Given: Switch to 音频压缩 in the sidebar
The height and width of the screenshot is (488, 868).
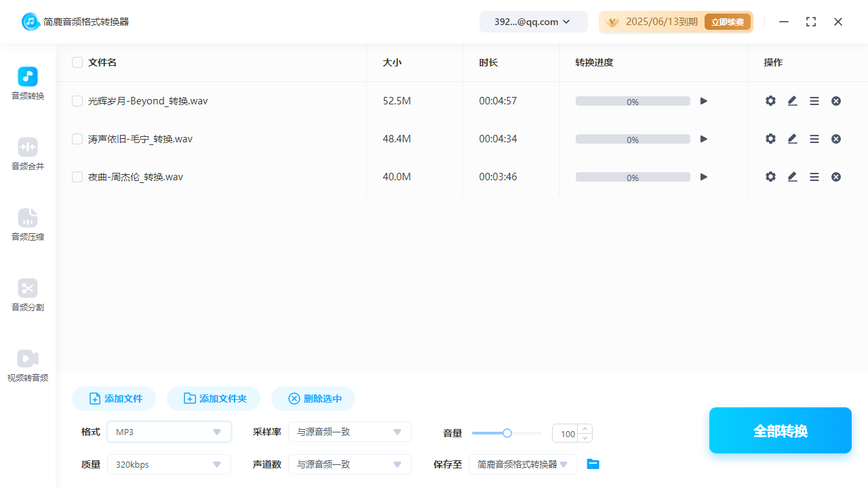Looking at the screenshot, I should (x=27, y=224).
